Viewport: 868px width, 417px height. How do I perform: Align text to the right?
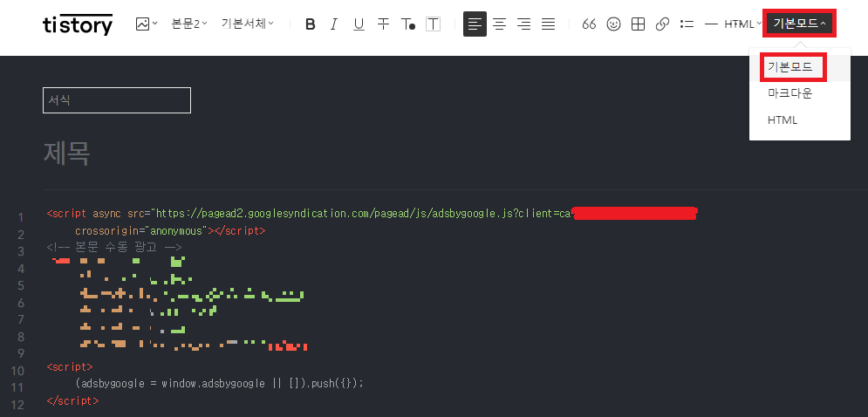pos(523,24)
